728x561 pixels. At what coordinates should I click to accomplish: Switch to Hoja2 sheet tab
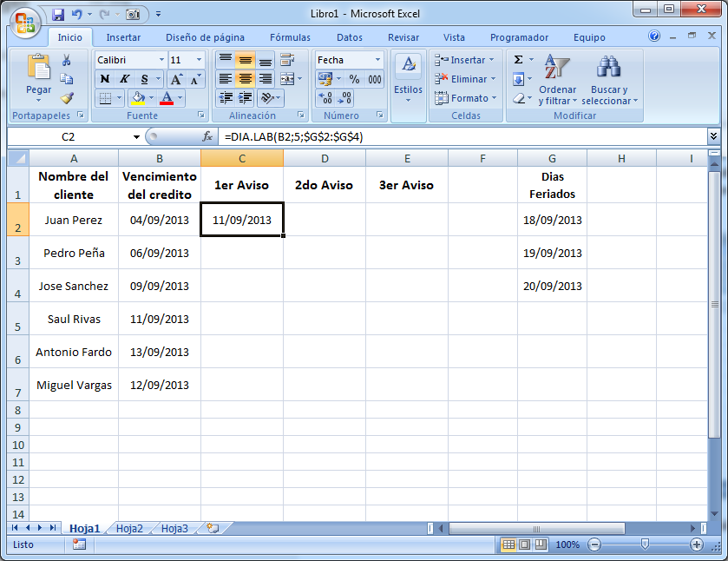tap(129, 529)
